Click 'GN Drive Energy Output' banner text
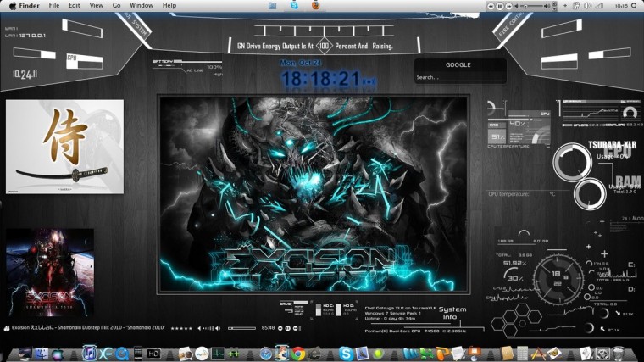 pos(275,47)
